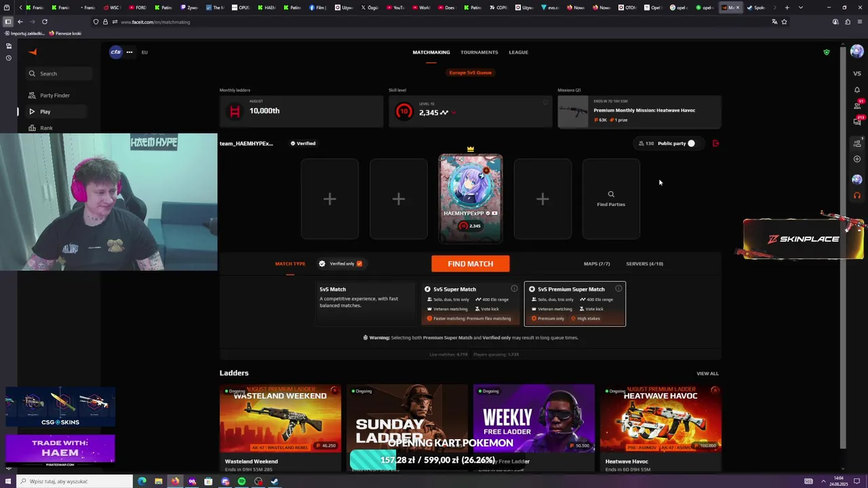Open the Sunday Ladder card
868x488 pixels.
(407, 428)
